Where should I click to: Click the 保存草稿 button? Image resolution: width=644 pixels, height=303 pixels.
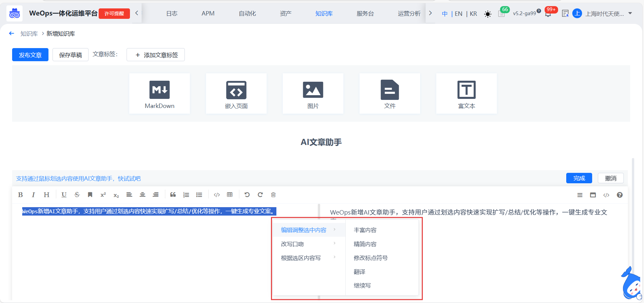(x=70, y=55)
